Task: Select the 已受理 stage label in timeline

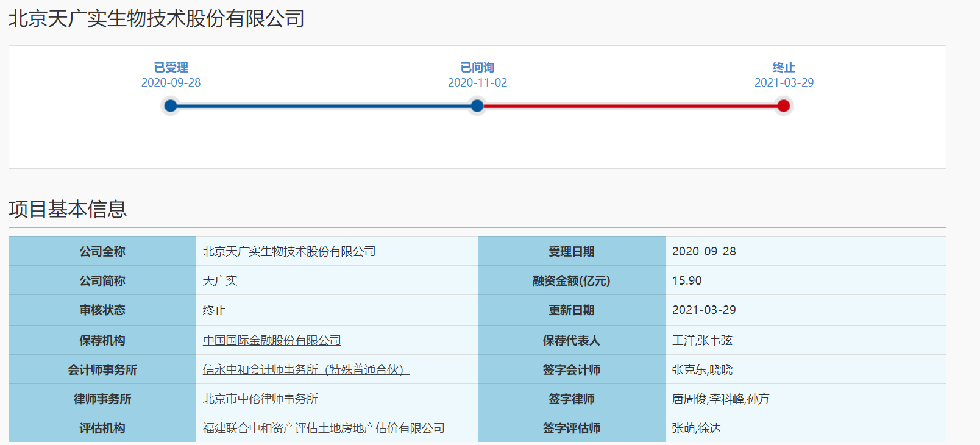Action: [171, 68]
